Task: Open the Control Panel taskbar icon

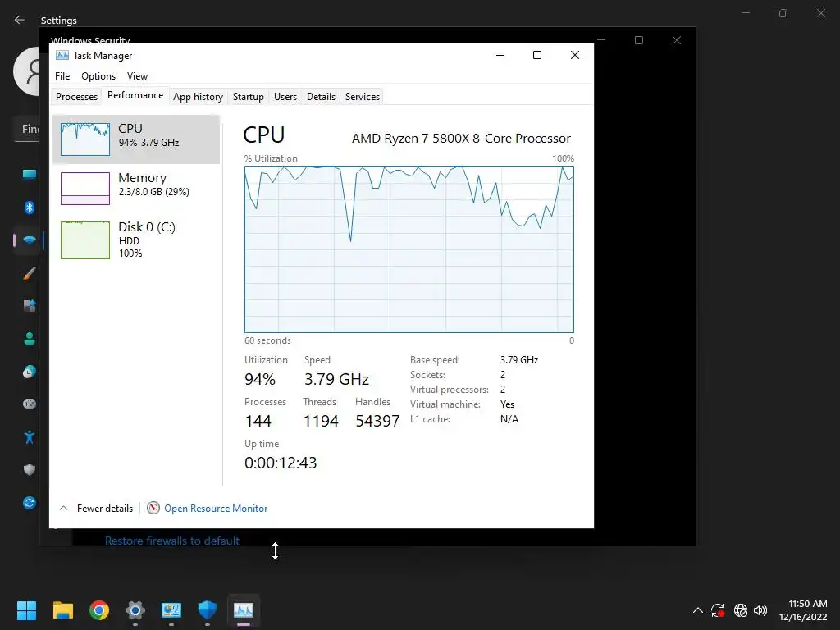Action: [171, 610]
